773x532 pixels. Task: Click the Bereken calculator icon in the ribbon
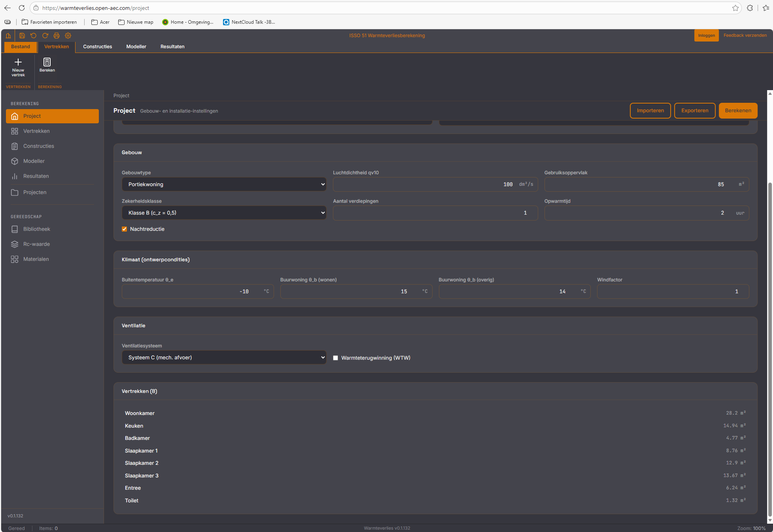(47, 65)
